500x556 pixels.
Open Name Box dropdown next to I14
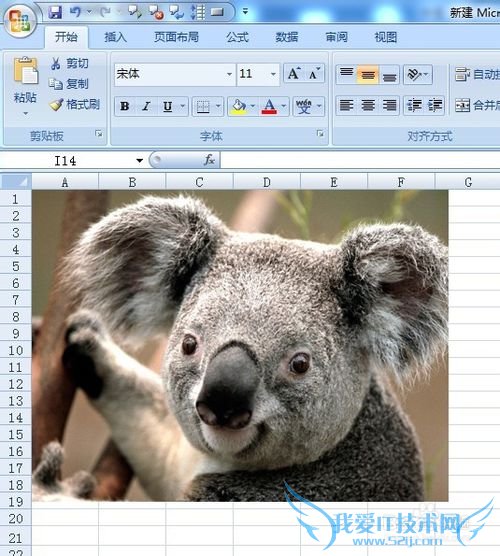click(x=139, y=160)
